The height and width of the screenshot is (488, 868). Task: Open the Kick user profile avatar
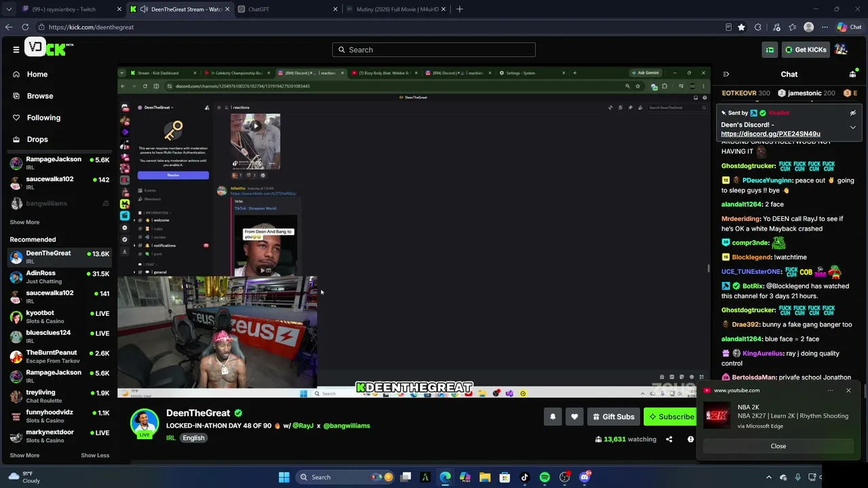[841, 49]
